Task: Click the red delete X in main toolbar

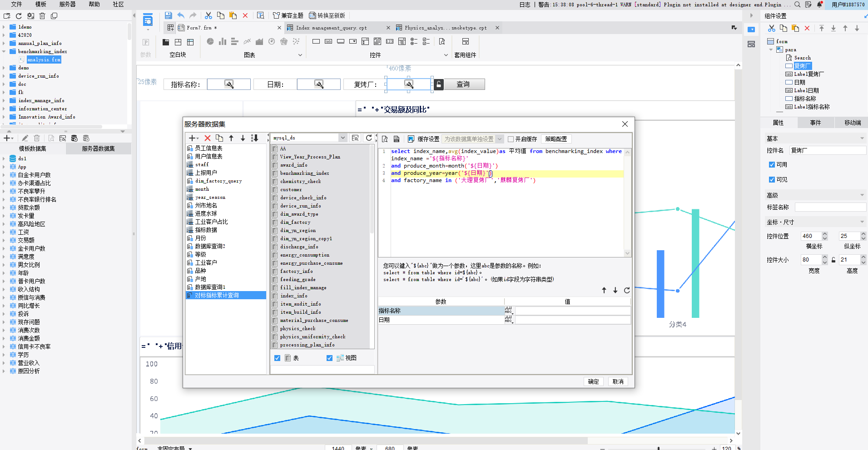Action: 245,15
